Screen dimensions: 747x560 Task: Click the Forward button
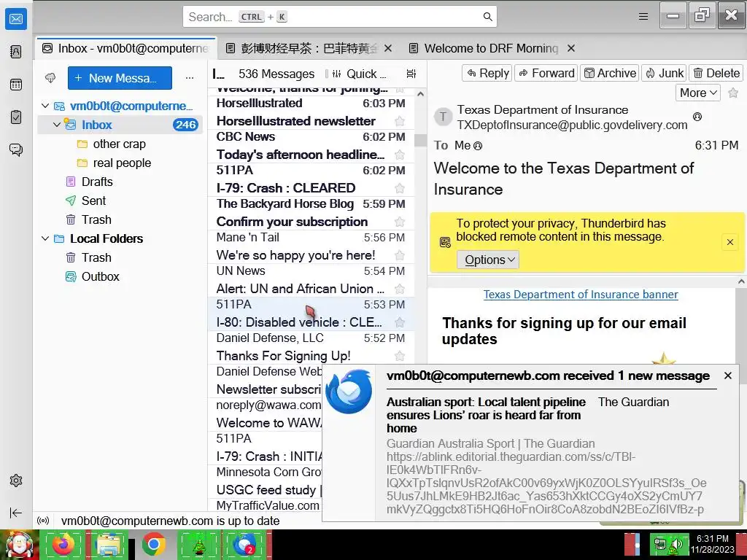546,73
